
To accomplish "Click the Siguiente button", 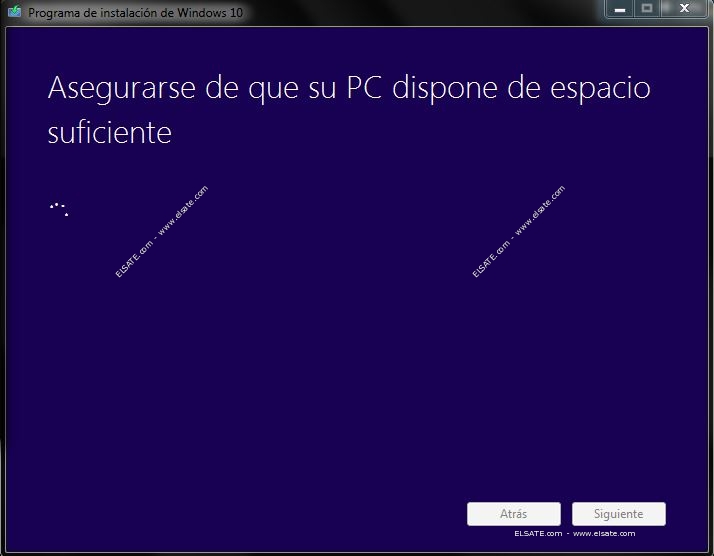I will pyautogui.click(x=618, y=514).
